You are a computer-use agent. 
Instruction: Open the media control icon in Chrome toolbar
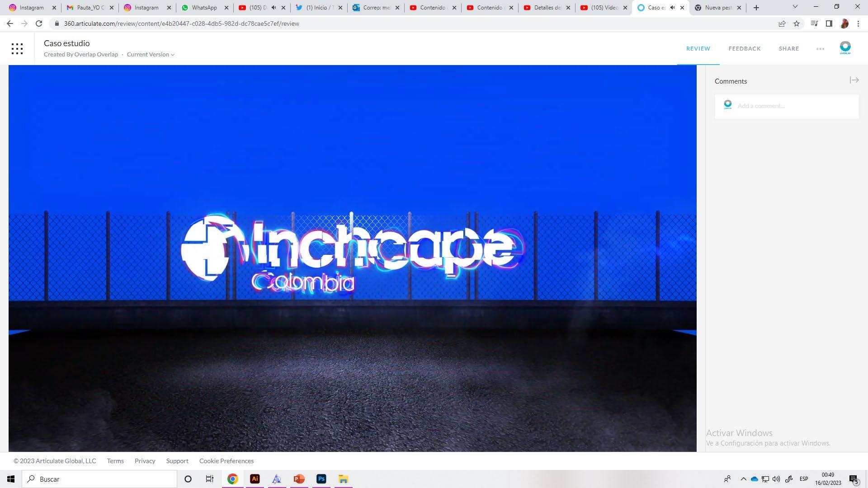814,23
